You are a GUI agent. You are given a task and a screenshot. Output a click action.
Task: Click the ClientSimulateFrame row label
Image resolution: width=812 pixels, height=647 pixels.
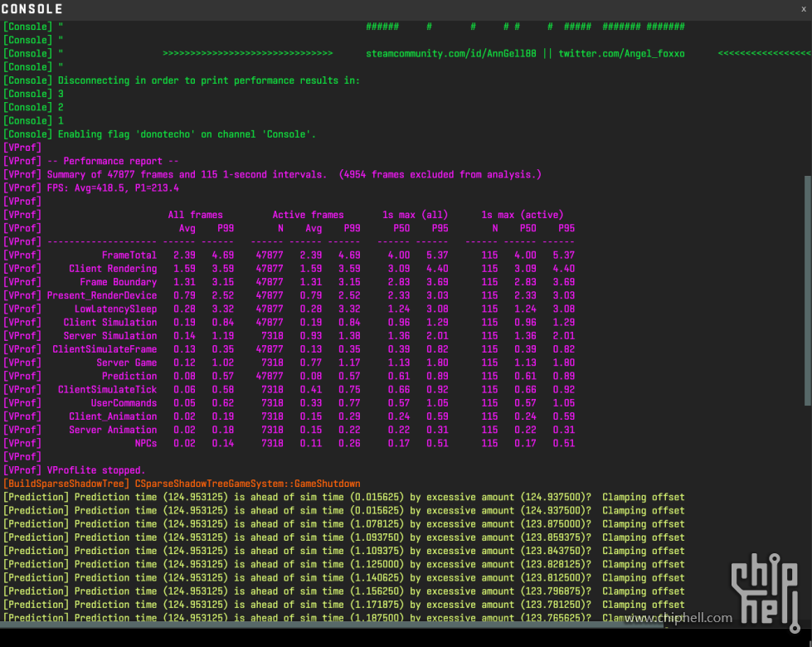105,350
